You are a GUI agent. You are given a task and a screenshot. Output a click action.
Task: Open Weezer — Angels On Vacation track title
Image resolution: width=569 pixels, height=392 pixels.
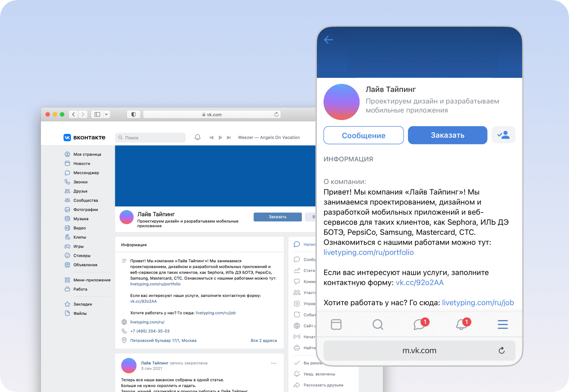(269, 137)
